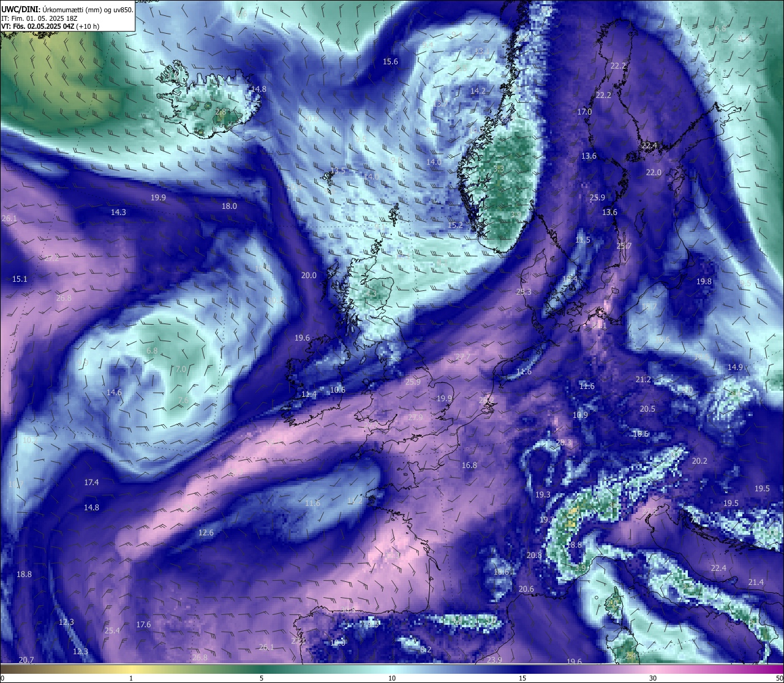
Task: Click the color scale tick label '0'
Action: tap(2, 678)
